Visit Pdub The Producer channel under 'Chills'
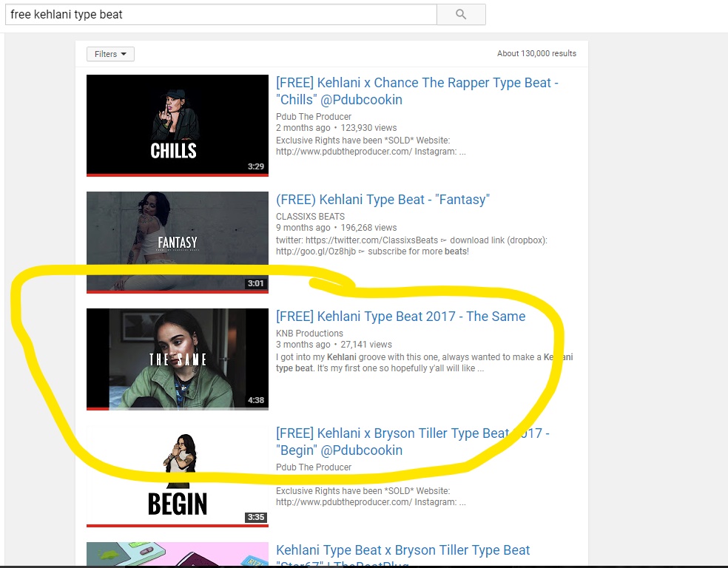This screenshot has width=728, height=568. [x=314, y=116]
